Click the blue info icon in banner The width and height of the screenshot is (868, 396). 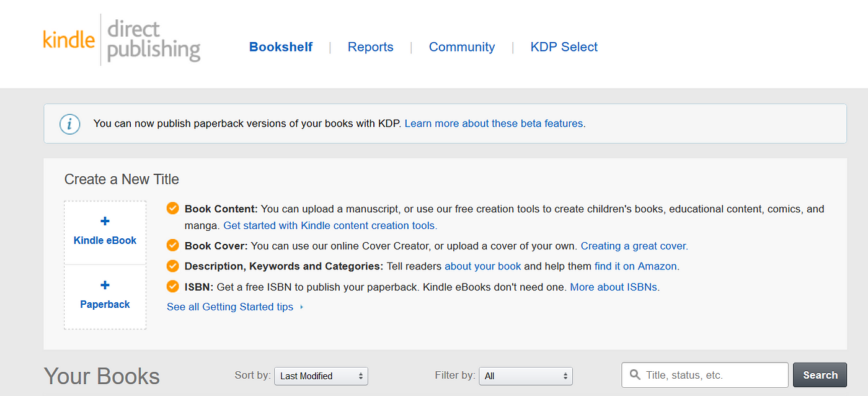pyautogui.click(x=69, y=124)
